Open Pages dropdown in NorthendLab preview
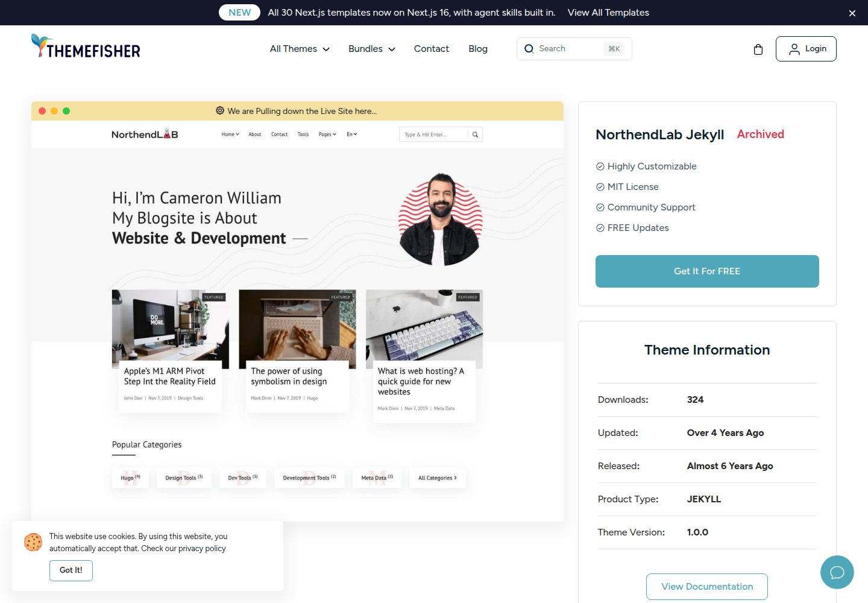Viewport: 868px width, 603px height. point(327,134)
